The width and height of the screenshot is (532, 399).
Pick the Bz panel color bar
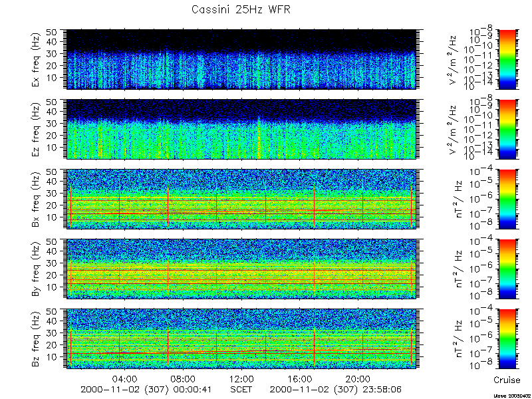507,338
